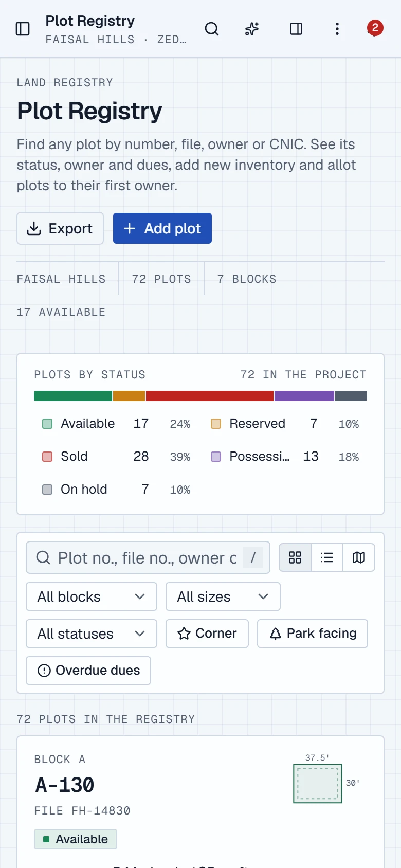Image resolution: width=401 pixels, height=868 pixels.
Task: Click the 7 BLOCKS stat
Action: pos(247,279)
